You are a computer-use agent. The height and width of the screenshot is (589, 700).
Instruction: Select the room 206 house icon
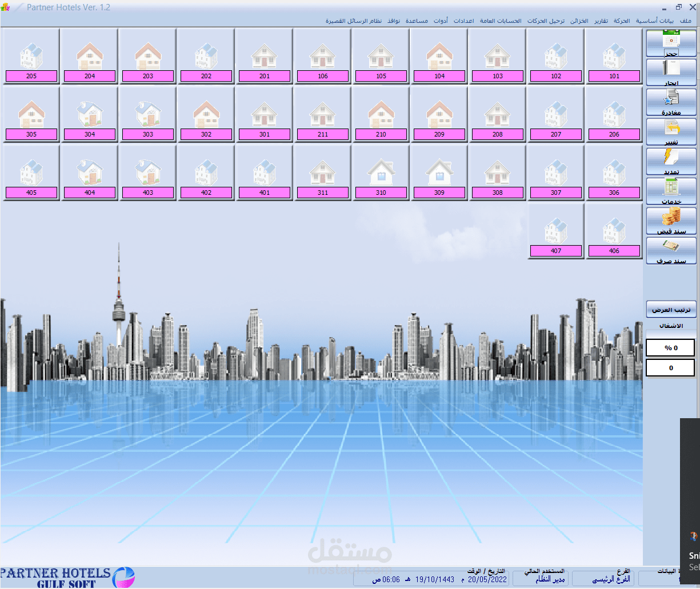[614, 114]
